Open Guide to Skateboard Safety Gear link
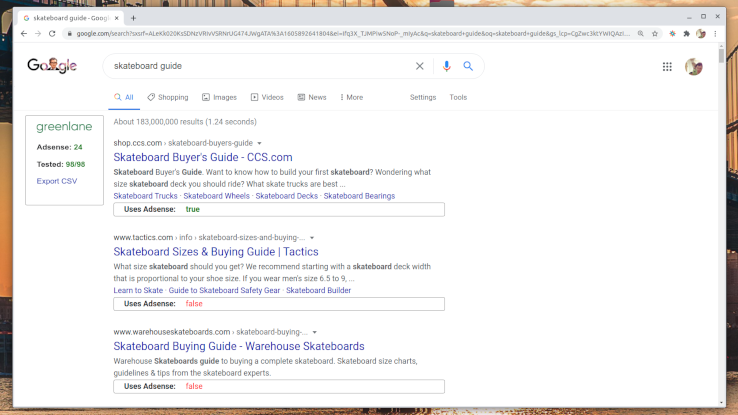738x415 pixels. [225, 290]
